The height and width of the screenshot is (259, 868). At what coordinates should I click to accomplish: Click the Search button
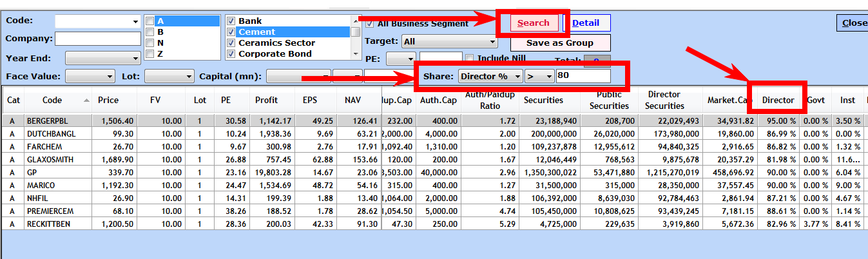(x=534, y=23)
